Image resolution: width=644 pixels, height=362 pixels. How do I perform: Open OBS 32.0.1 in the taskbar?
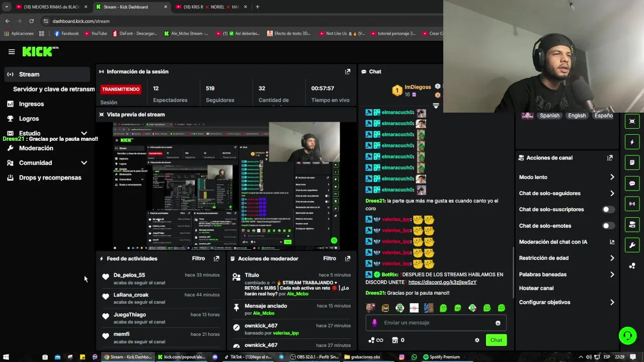[314, 357]
